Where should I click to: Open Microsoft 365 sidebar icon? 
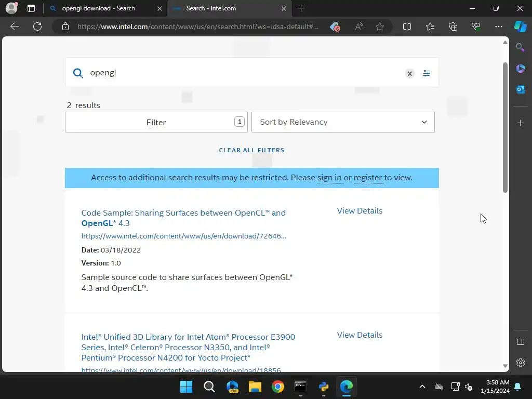click(521, 69)
